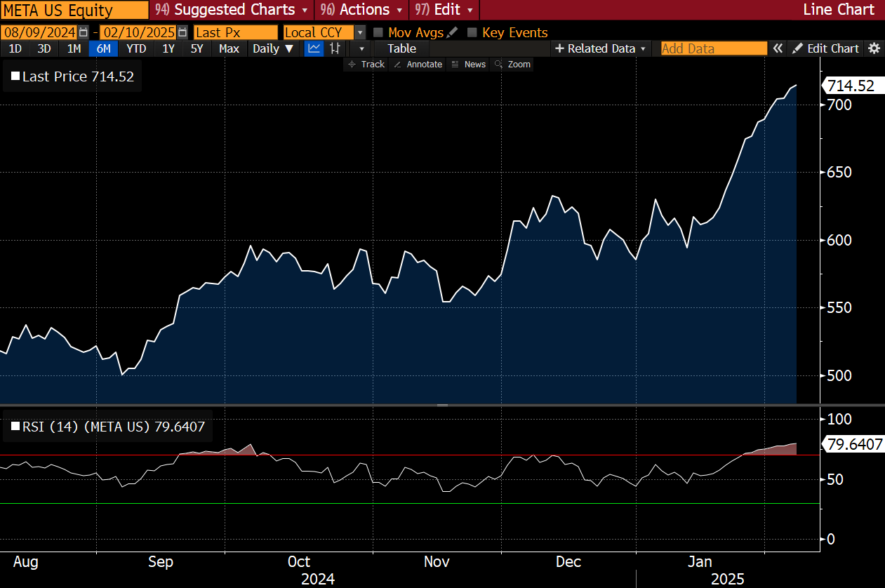Open the start date calendar picker icon
The width and height of the screenshot is (885, 588).
(x=84, y=32)
